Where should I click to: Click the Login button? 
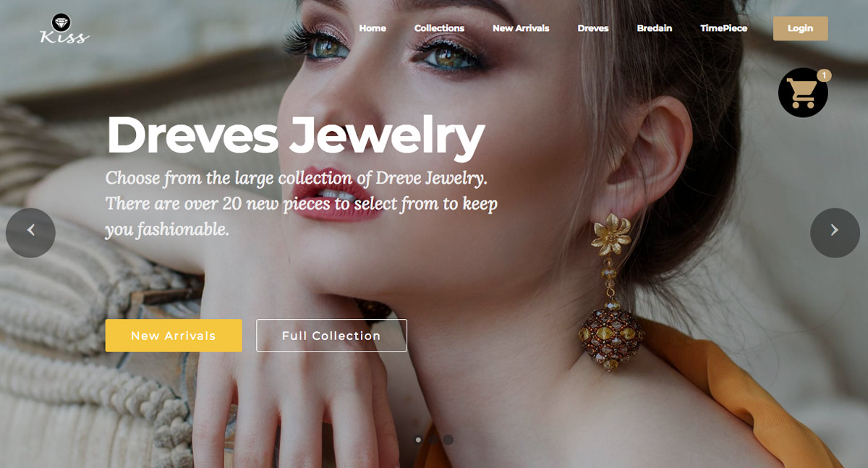(801, 28)
